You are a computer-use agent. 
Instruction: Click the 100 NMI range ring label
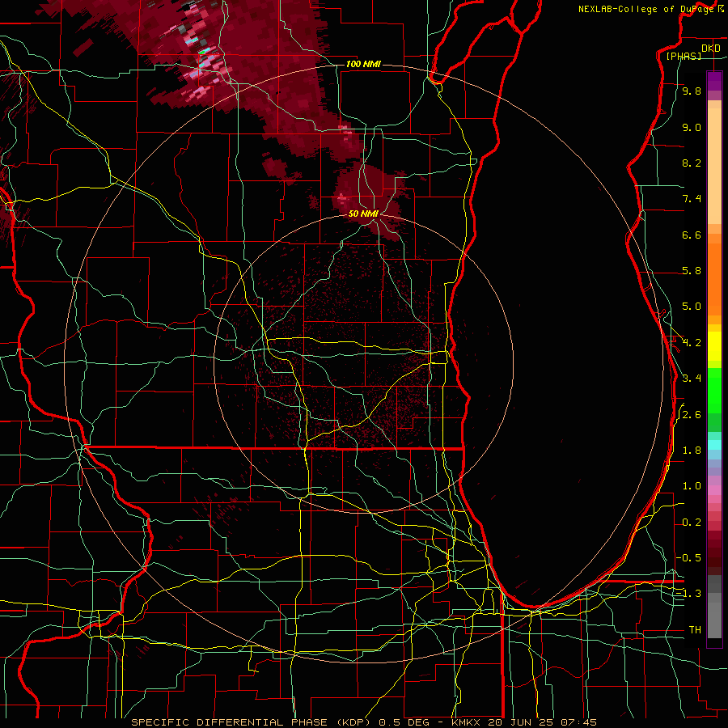point(363,64)
